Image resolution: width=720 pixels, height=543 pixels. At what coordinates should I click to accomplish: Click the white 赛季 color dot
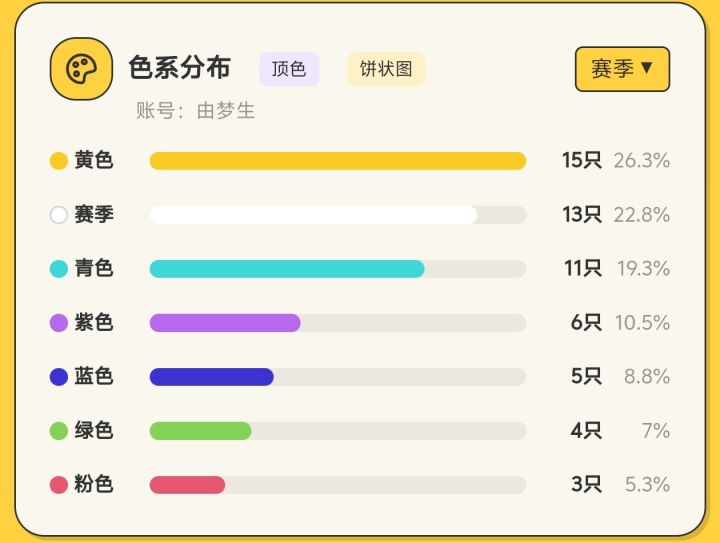coord(59,215)
